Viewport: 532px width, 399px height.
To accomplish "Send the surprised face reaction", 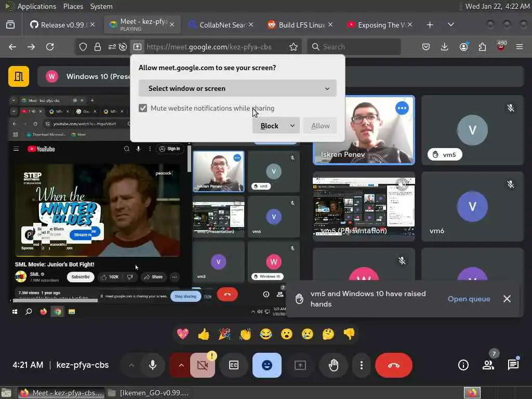I will [287, 334].
